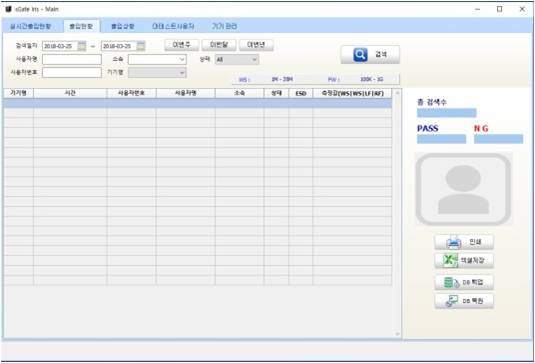
Task: Sort by the 사용자번호 column header
Action: pyautogui.click(x=132, y=93)
